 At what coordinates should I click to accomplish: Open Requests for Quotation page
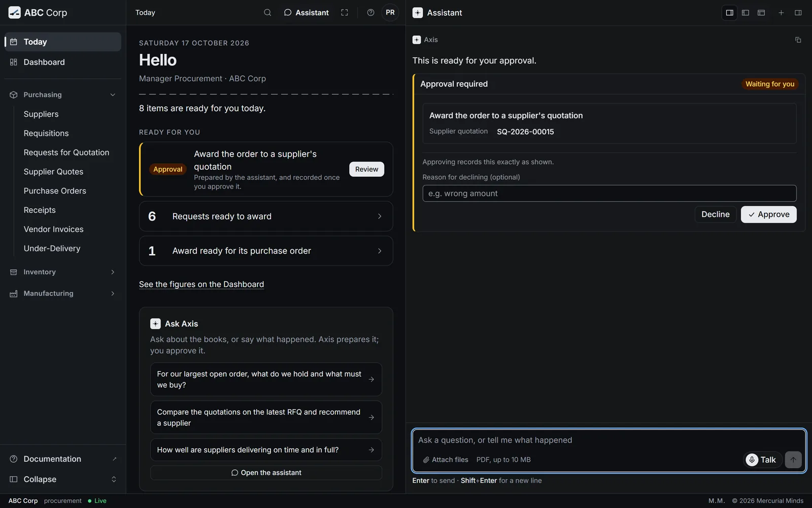click(x=66, y=152)
